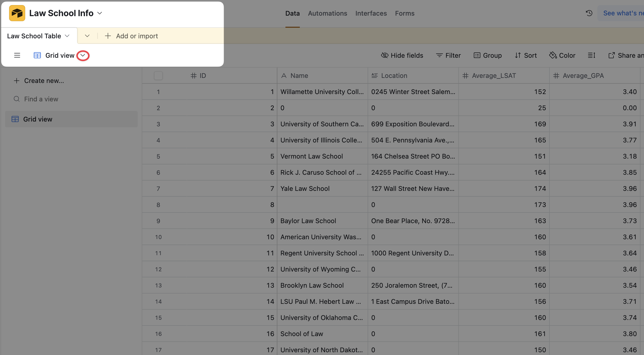644x355 pixels.
Task: Click the American University Was... cell
Action: 323,237
